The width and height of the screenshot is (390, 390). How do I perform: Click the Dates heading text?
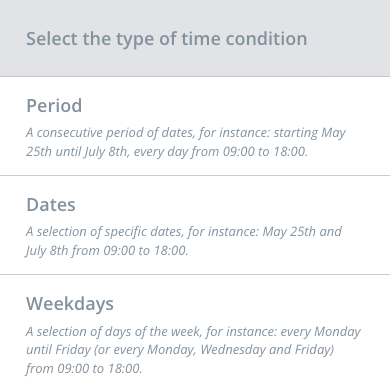point(51,205)
